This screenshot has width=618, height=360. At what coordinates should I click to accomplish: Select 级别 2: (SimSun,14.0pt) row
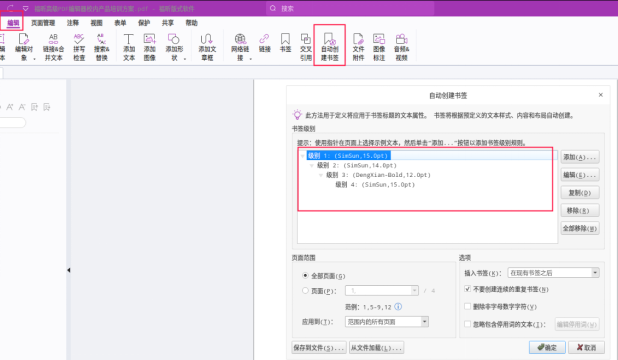point(357,165)
